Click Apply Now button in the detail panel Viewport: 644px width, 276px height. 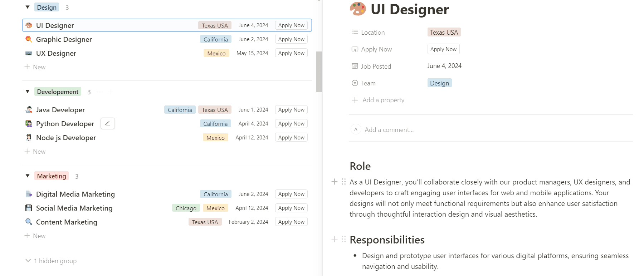[443, 49]
